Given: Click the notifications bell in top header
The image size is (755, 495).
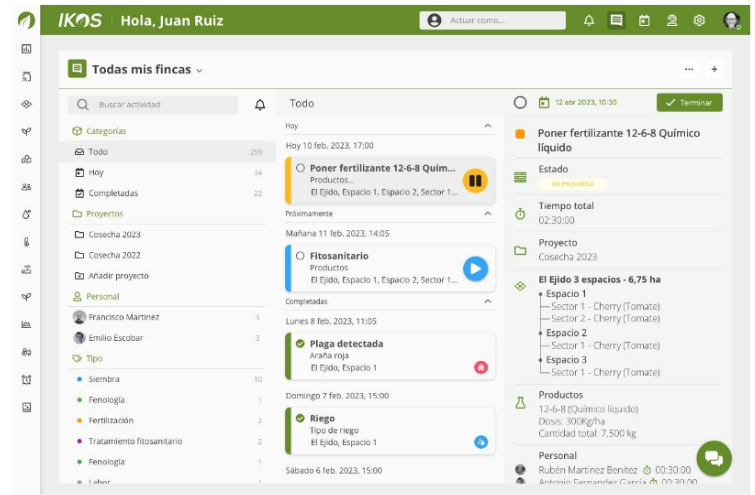Looking at the screenshot, I should 589,20.
